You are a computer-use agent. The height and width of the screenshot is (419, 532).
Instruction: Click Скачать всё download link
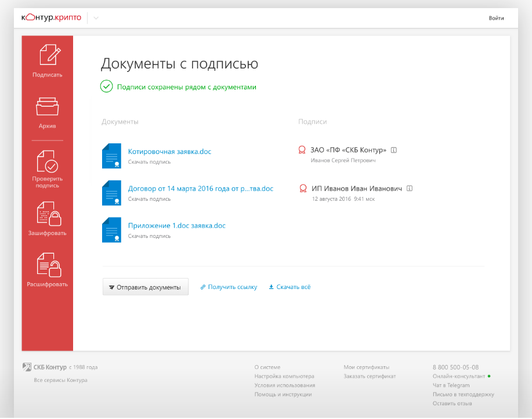[289, 287]
